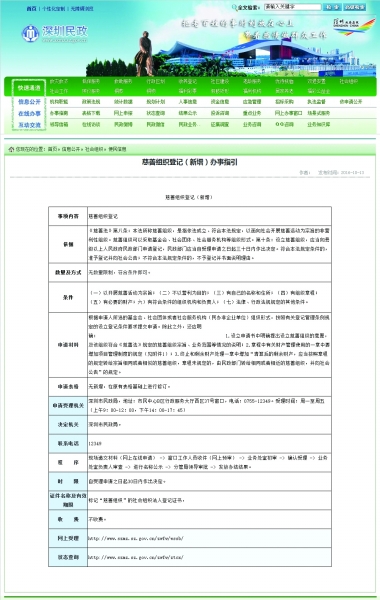Image resolution: width=380 pixels, height=600 pixels.
Task: Select the 快速通道 tab
Action: tap(29, 88)
